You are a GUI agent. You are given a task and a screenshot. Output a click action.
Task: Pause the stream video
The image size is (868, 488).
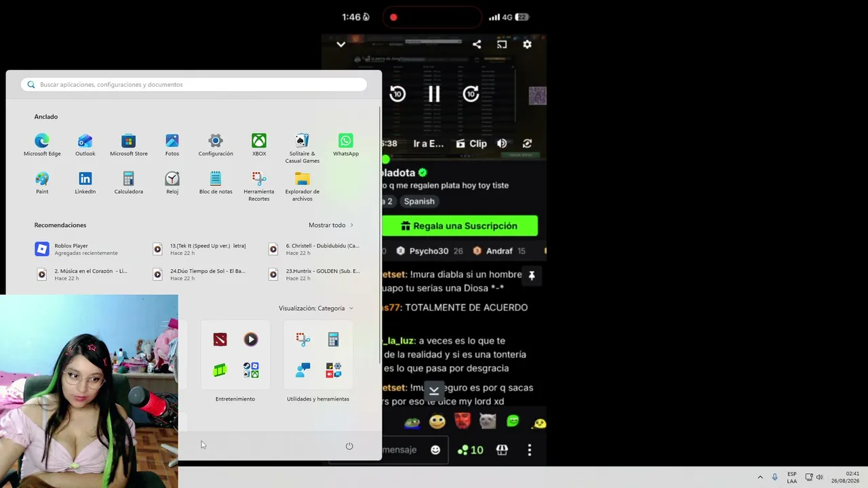tap(434, 94)
